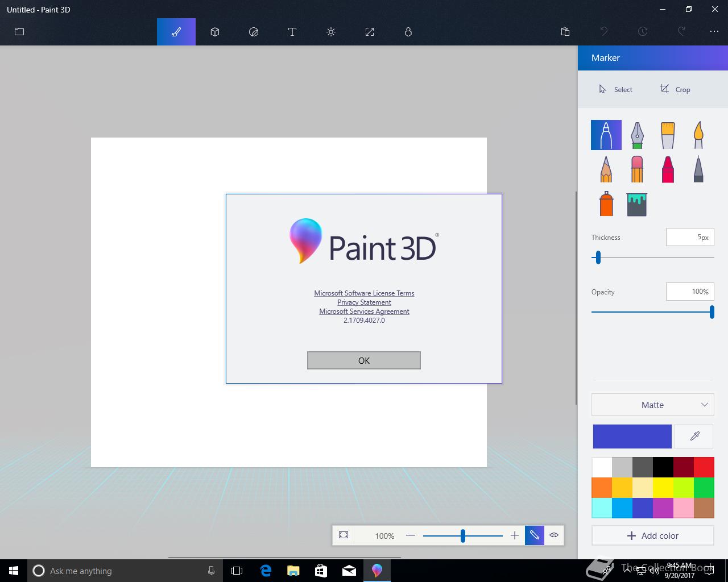The width and height of the screenshot is (728, 582).
Task: Select the Pencil tool
Action: click(x=606, y=169)
